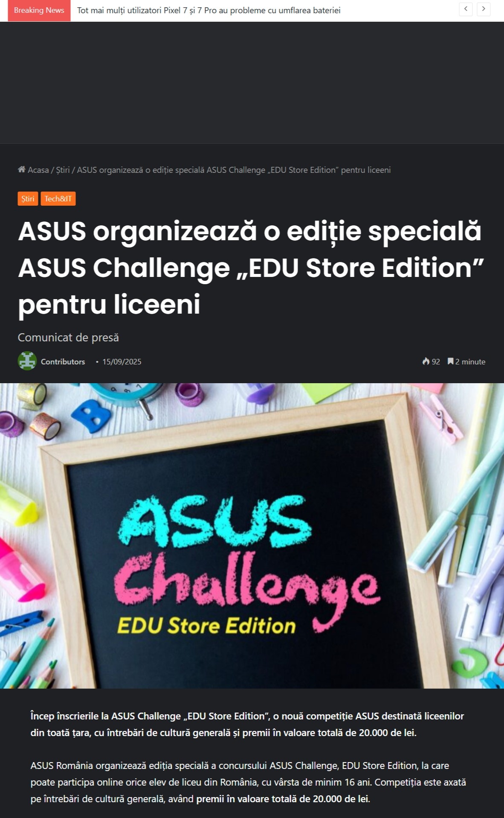Image resolution: width=504 pixels, height=818 pixels.
Task: Go to Acasa breadcrumb link
Action: click(x=38, y=170)
